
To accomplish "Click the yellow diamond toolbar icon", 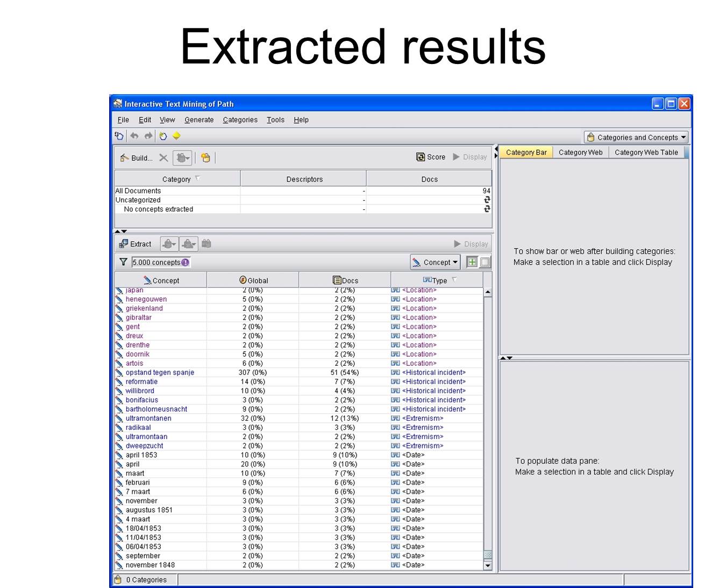I will [x=176, y=136].
